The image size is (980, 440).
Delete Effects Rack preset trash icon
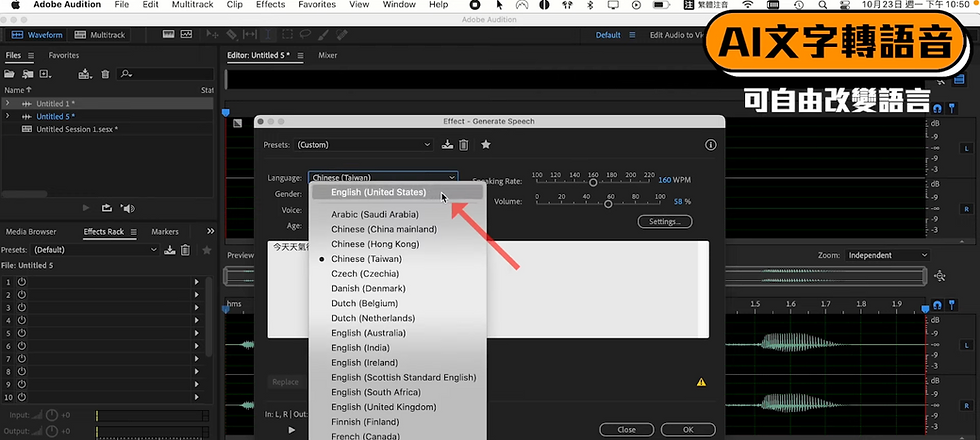click(185, 250)
